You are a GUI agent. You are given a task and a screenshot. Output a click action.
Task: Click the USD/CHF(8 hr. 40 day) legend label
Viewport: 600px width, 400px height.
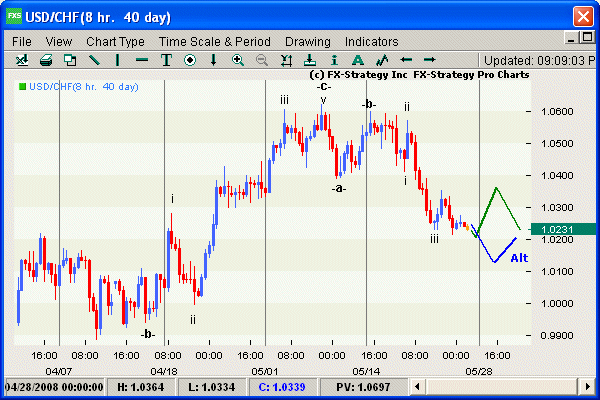point(84,87)
